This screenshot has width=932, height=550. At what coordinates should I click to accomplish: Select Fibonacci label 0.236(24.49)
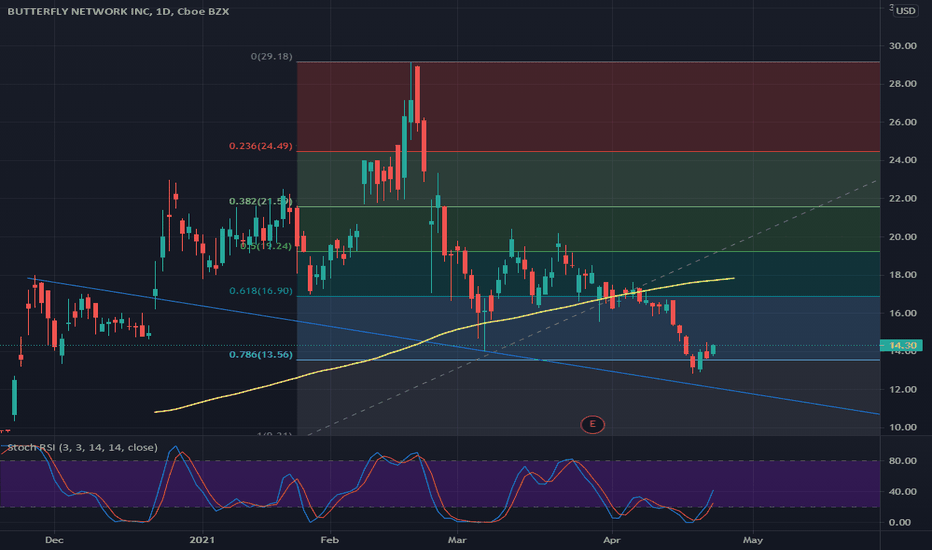[261, 146]
